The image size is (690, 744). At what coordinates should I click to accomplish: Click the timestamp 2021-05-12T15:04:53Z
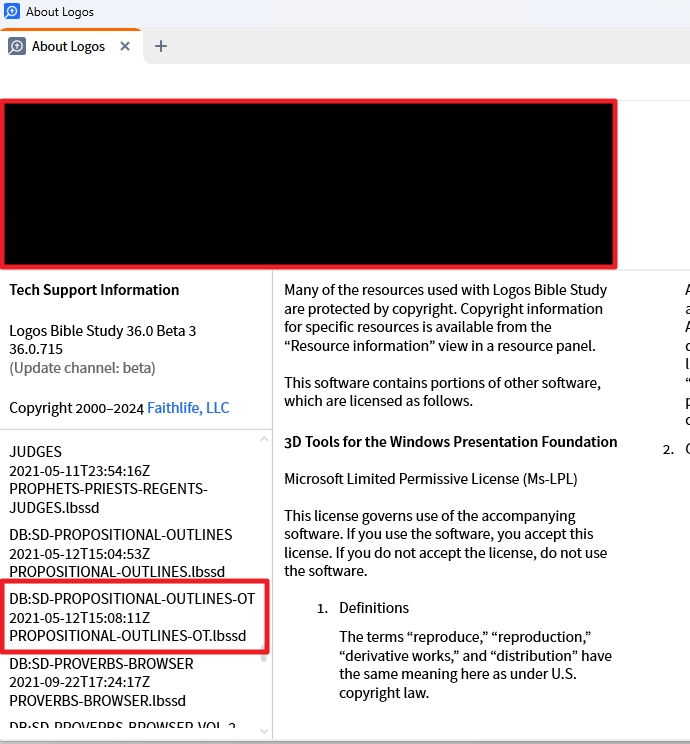79,554
